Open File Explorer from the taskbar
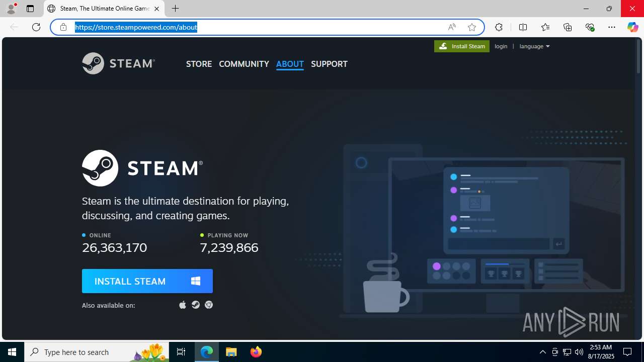The width and height of the screenshot is (644, 362). pos(231,352)
